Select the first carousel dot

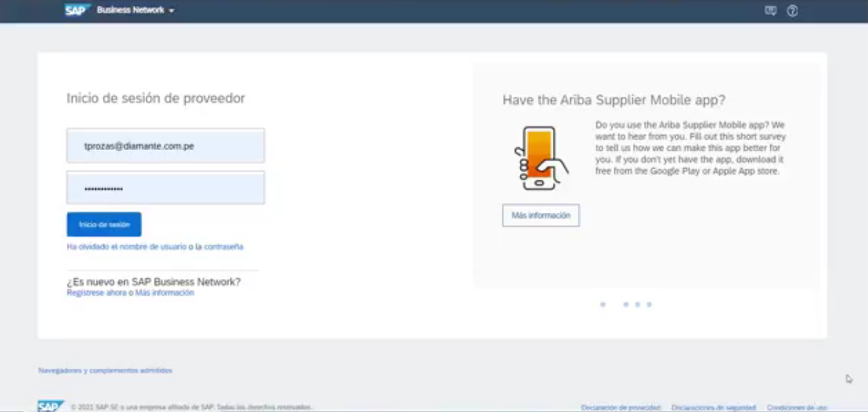tap(603, 304)
